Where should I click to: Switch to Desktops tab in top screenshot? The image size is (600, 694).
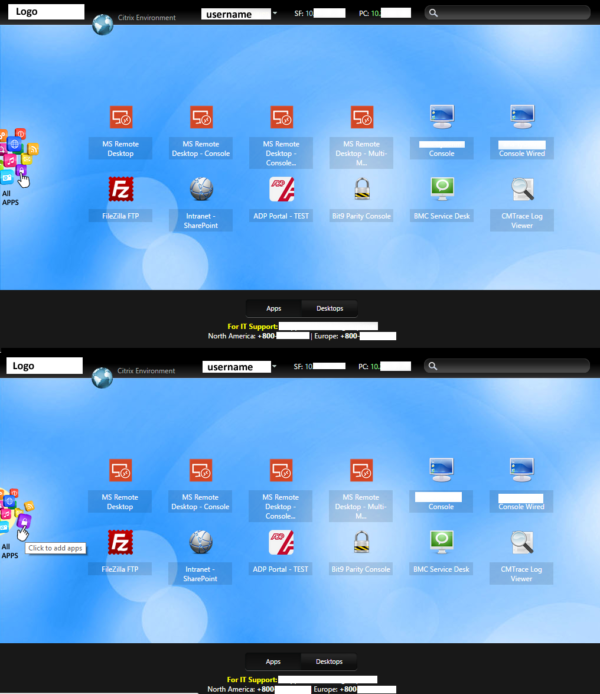(330, 308)
